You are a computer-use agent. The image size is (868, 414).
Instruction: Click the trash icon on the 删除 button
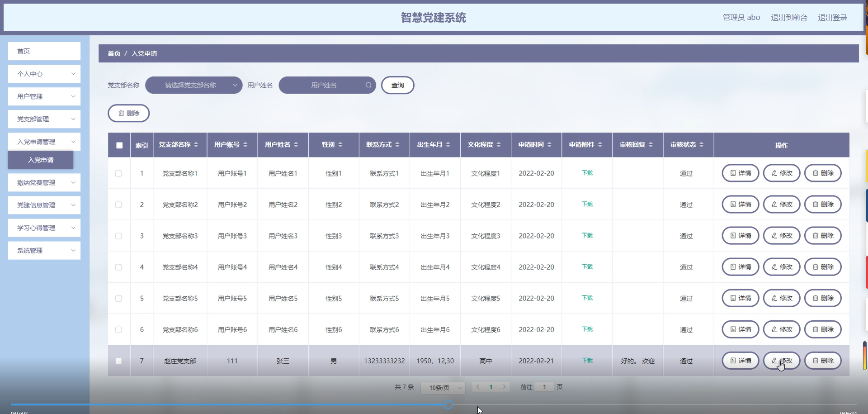point(120,113)
